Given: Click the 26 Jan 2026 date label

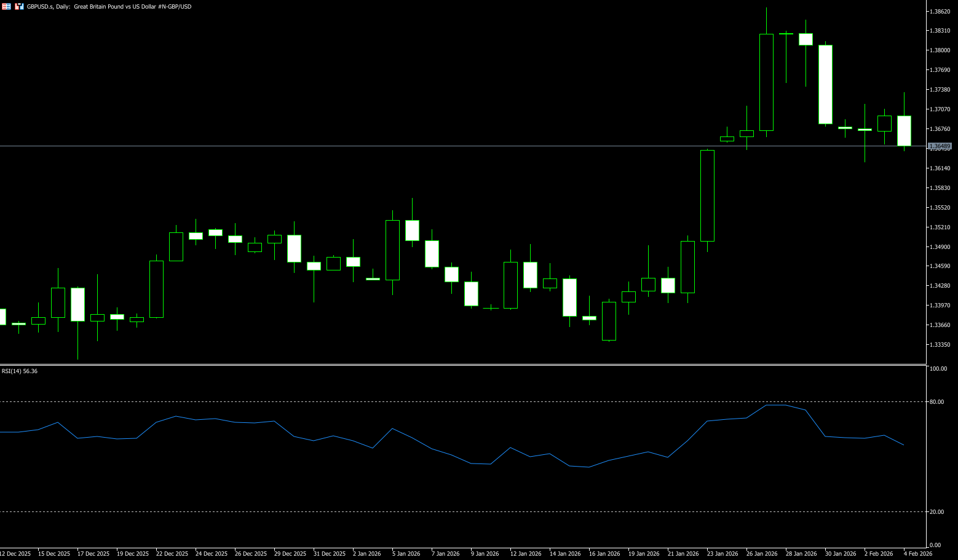Looking at the screenshot, I should (761, 554).
